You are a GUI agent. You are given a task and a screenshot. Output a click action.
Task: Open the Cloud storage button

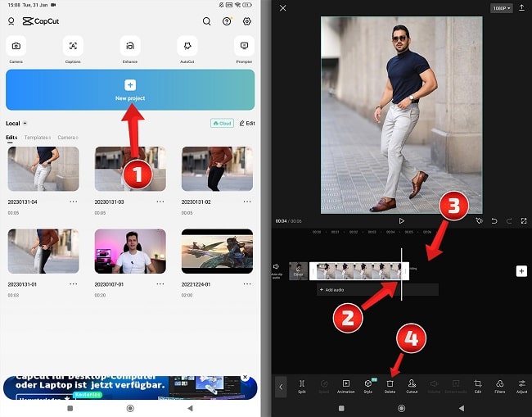pos(222,123)
